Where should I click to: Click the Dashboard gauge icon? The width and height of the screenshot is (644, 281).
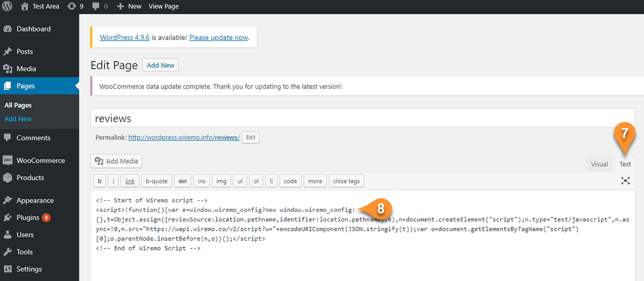pyautogui.click(x=8, y=29)
